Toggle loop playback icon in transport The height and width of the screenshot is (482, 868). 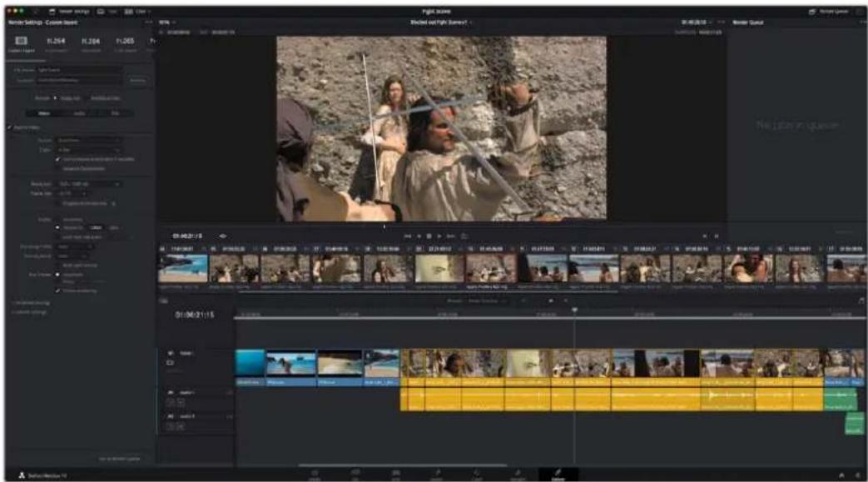click(464, 236)
